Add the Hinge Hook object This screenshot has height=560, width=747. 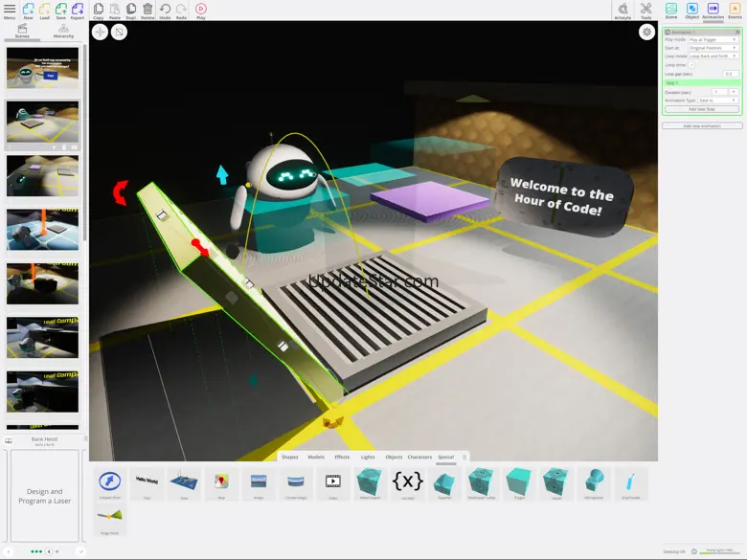pyautogui.click(x=109, y=520)
